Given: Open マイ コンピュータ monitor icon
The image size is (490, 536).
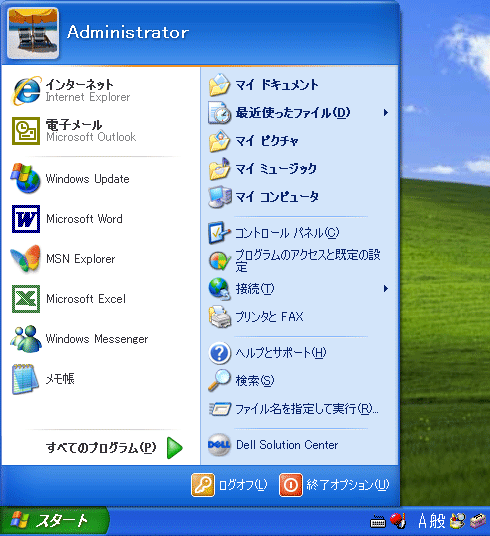Looking at the screenshot, I should 220,197.
